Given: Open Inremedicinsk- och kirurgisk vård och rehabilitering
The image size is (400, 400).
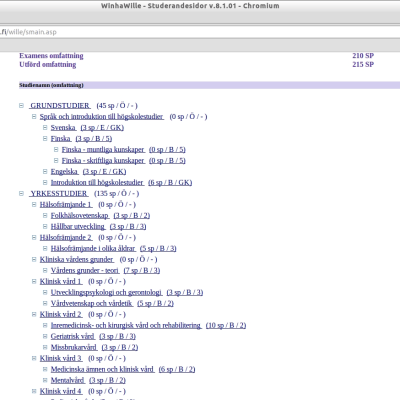Looking at the screenshot, I should [126, 325].
